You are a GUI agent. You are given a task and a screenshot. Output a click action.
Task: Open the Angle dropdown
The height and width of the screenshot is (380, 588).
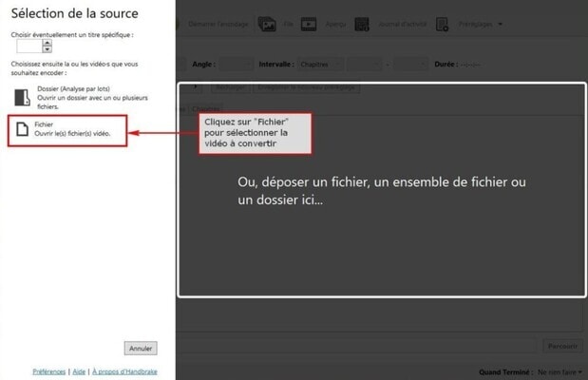point(237,65)
